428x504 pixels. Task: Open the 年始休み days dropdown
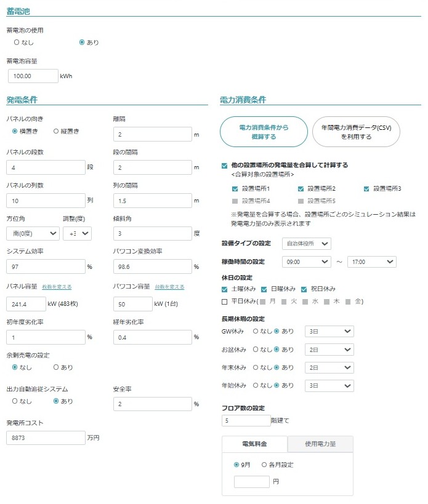329,386
